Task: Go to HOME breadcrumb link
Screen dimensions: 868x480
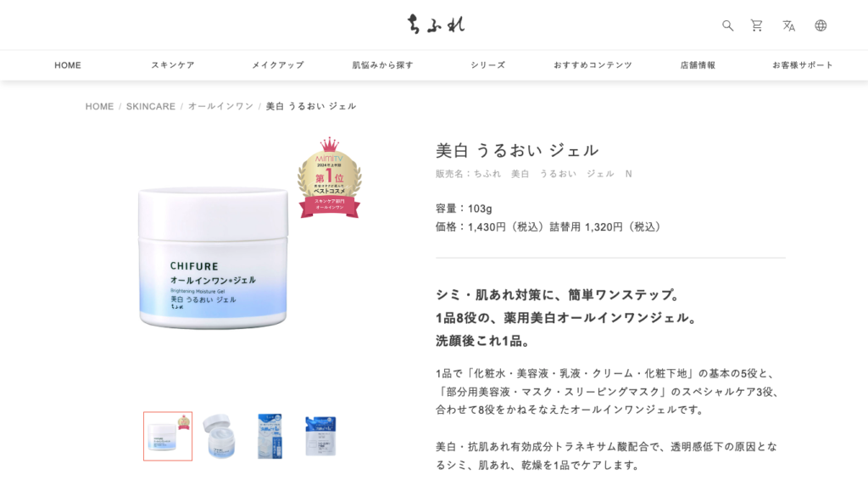Action: (x=100, y=106)
